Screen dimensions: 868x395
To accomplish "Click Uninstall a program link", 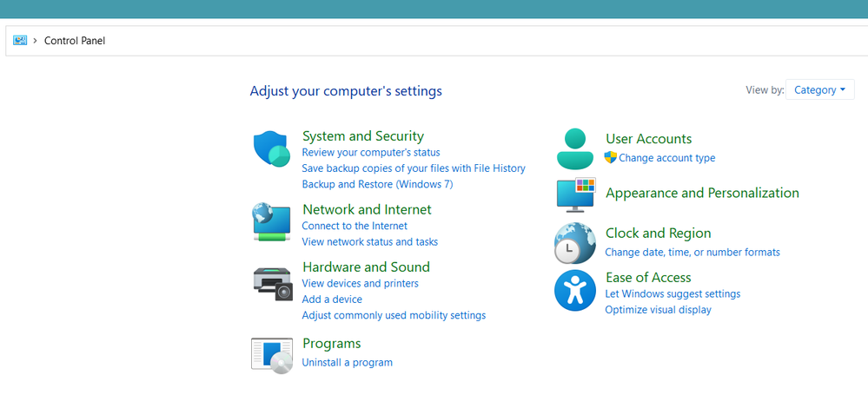I will point(347,362).
